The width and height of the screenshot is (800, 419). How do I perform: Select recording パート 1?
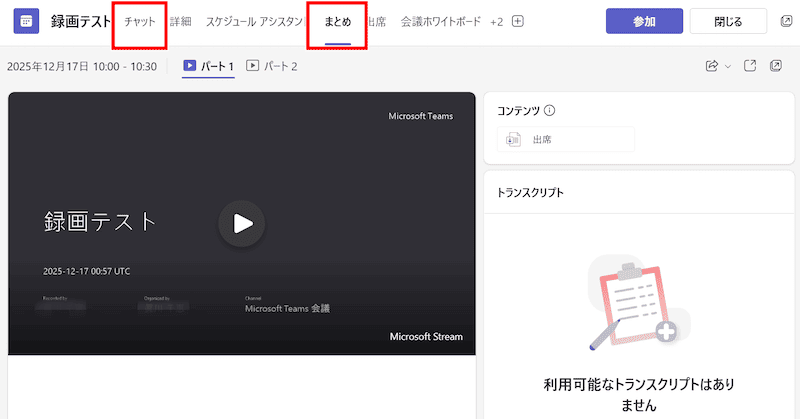(x=208, y=66)
